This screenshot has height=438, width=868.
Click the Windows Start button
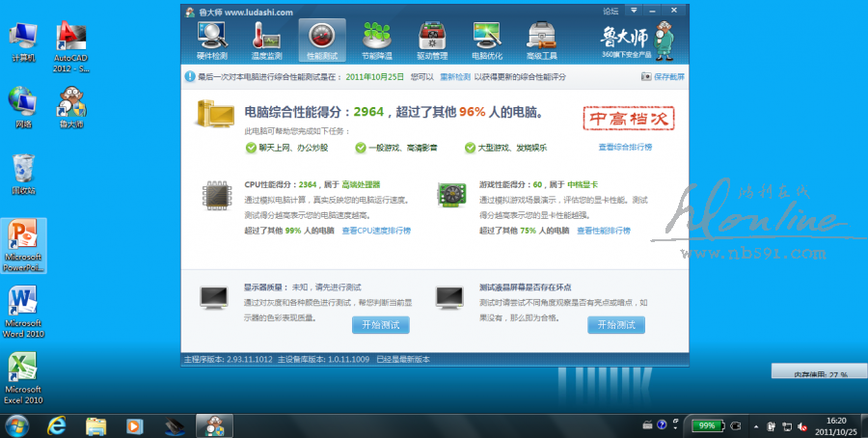(x=16, y=424)
